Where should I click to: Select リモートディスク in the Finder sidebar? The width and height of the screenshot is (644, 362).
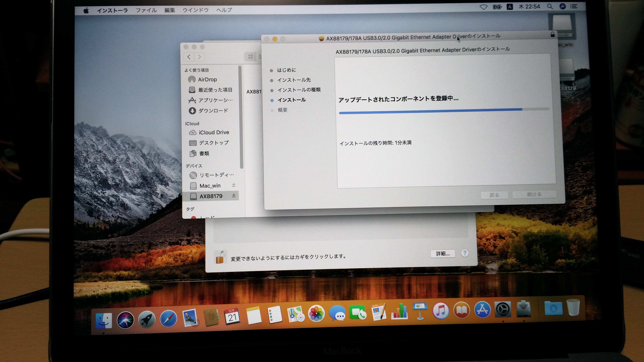click(x=211, y=175)
